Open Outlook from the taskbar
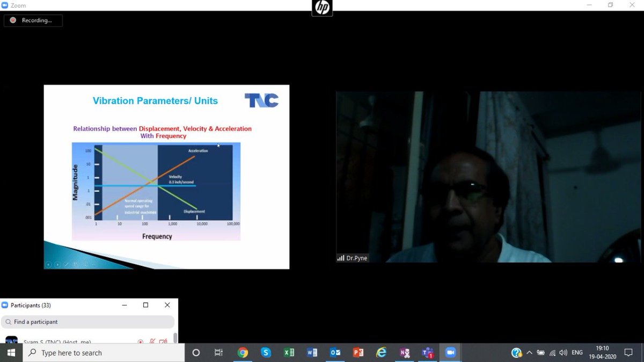The height and width of the screenshot is (362, 644). (335, 353)
